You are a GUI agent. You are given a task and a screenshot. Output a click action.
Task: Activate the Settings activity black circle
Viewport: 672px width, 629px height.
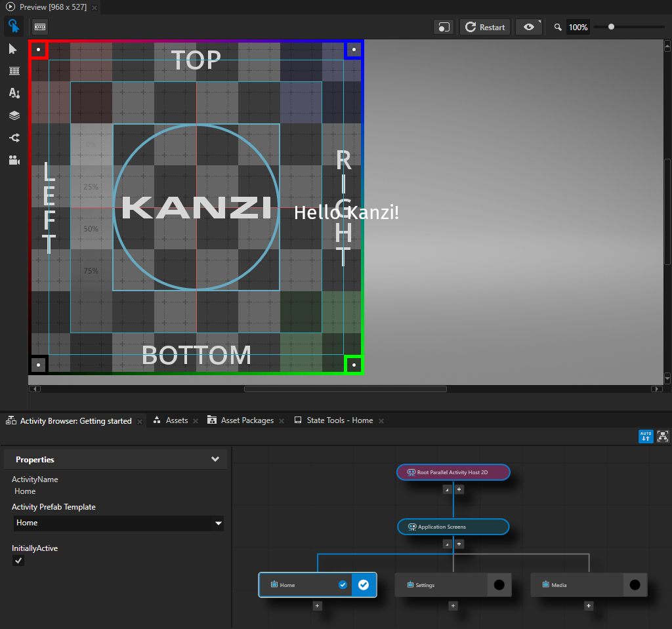click(x=499, y=585)
